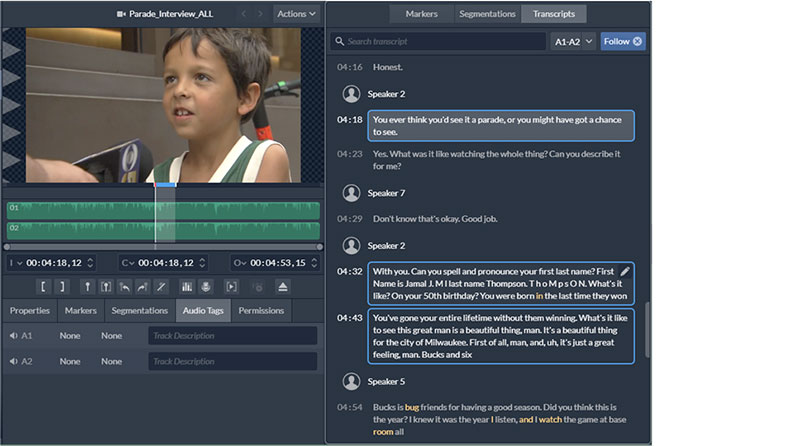Viewport: 800px width, 446px height.
Task: Open the A1-A2 track selector dropdown
Action: point(572,41)
